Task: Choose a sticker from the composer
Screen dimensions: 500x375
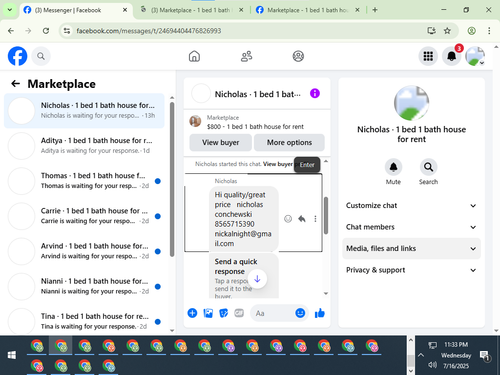Action: pyautogui.click(x=224, y=313)
